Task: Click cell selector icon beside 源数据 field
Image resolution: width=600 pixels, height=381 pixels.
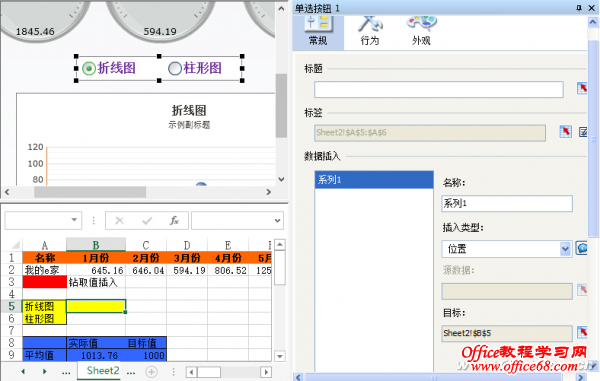Action: 582,290
